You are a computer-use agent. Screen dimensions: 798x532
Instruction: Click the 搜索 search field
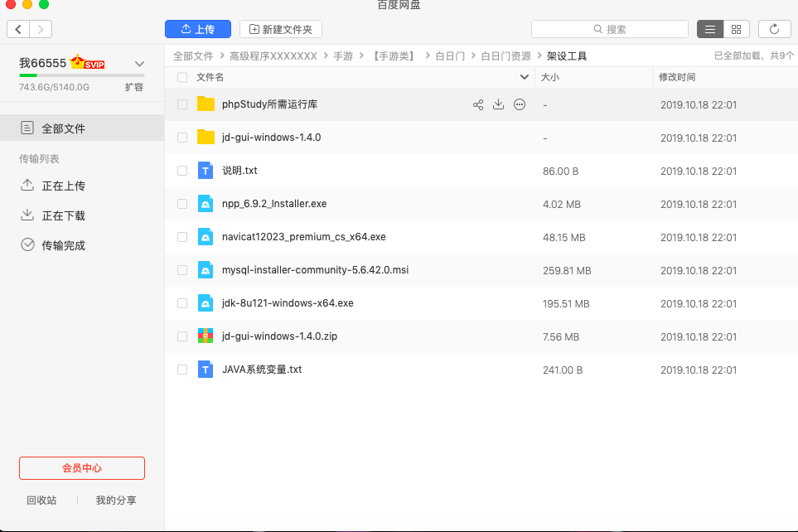coord(610,29)
